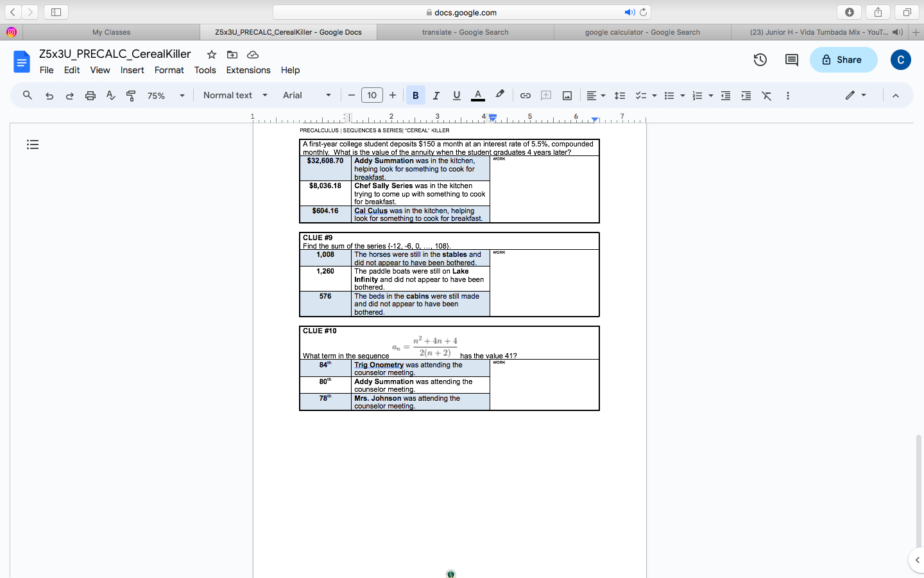This screenshot has height=578, width=924.
Task: Print the document
Action: [90, 96]
